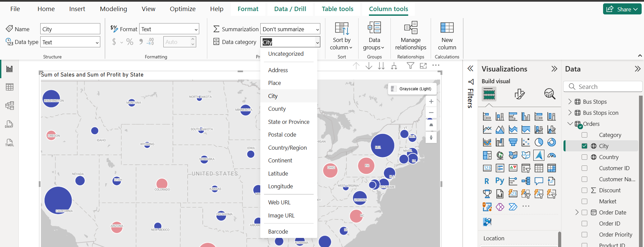Image resolution: width=644 pixels, height=247 pixels.
Task: Expand all down one level fork icon
Action: 394,66
